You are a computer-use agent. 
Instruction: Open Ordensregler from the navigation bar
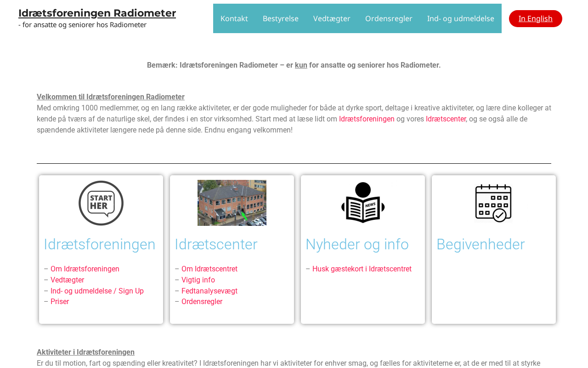[389, 18]
